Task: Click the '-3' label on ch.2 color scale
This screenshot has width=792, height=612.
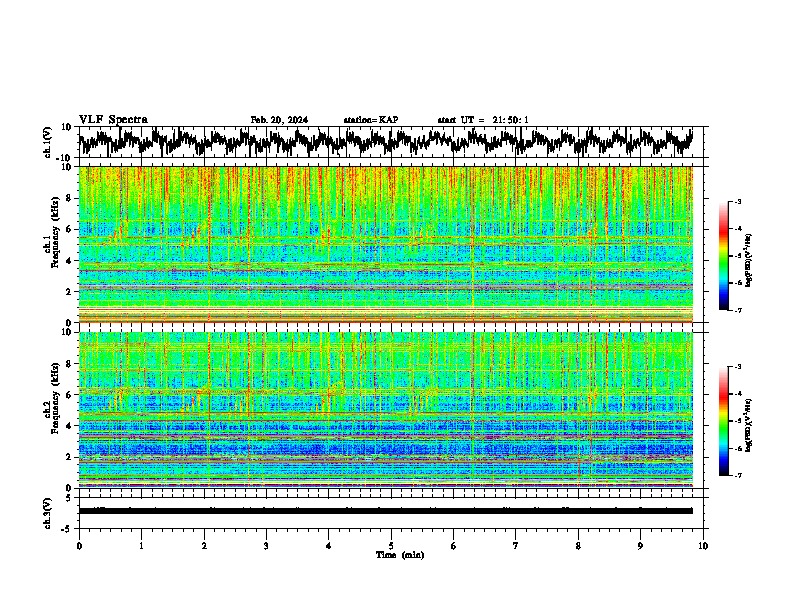Action: pos(737,367)
